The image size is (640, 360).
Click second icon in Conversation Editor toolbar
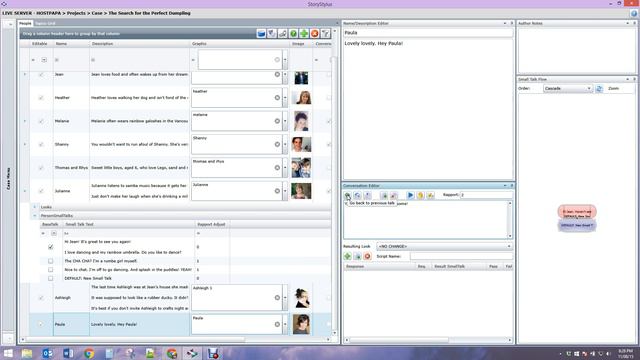coord(357,196)
